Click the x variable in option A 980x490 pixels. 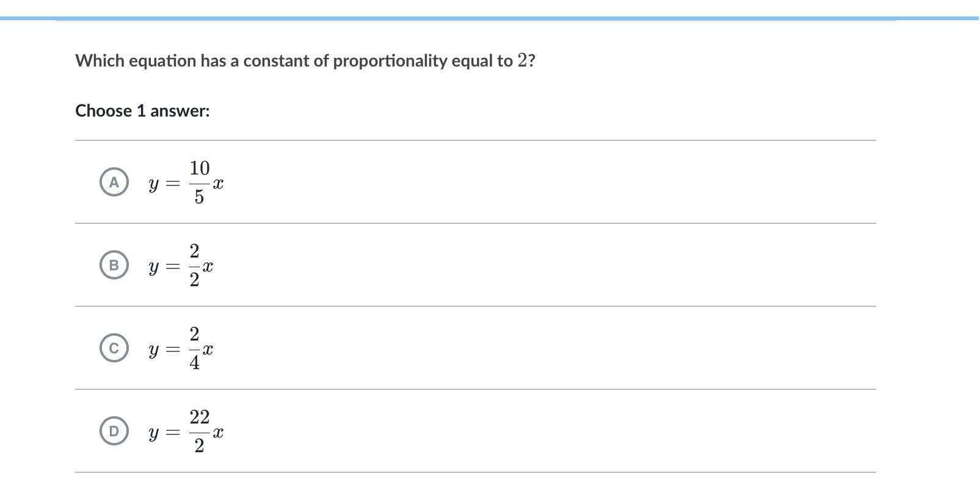(218, 183)
